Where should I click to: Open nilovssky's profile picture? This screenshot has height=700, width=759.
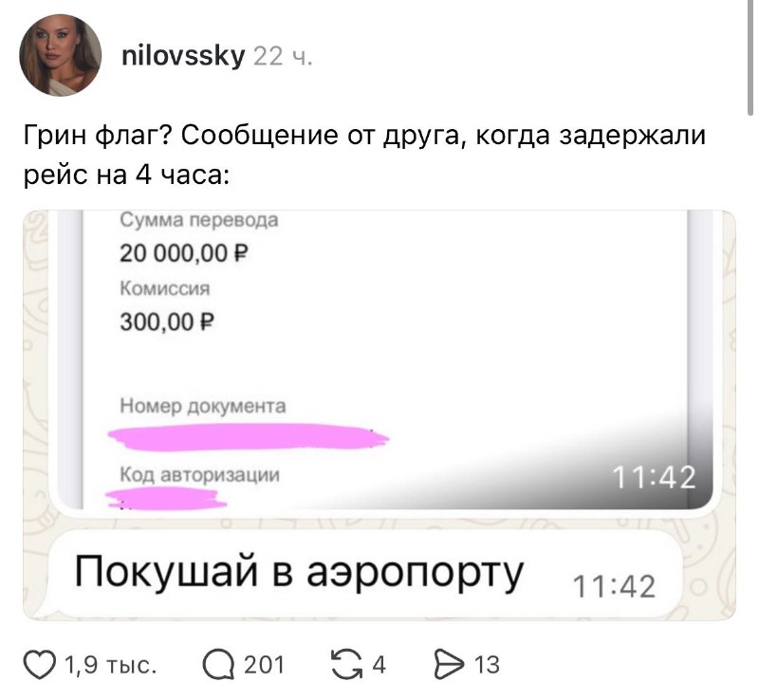pyautogui.click(x=61, y=55)
